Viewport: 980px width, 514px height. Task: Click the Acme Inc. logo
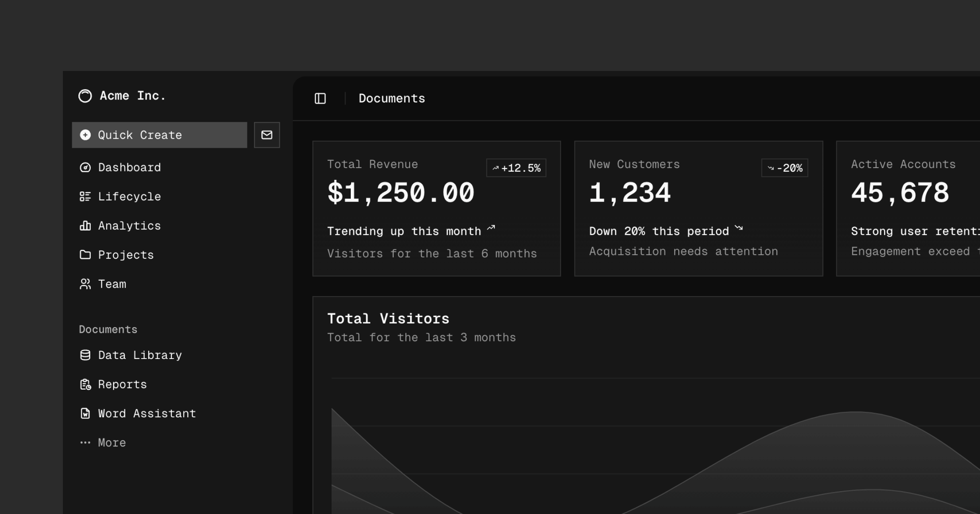(x=85, y=95)
